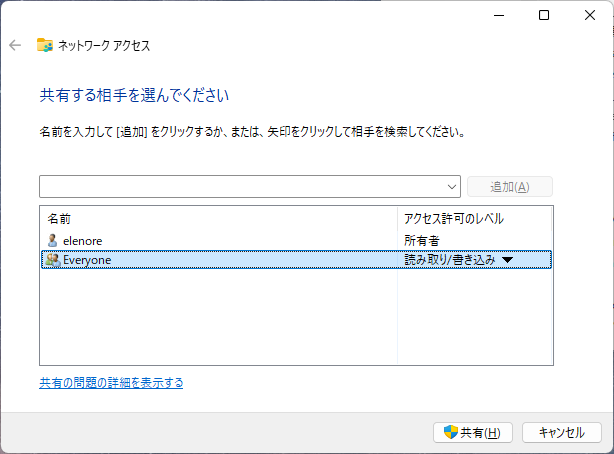Click the black triangle next to 読み取り/書き込み
Screen dimensions: 614x454
(506, 260)
